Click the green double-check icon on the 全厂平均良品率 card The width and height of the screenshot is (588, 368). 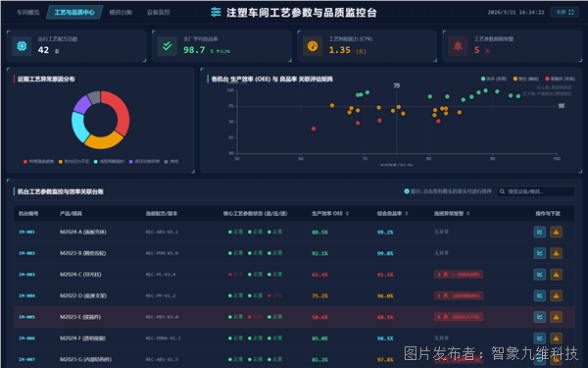click(168, 46)
